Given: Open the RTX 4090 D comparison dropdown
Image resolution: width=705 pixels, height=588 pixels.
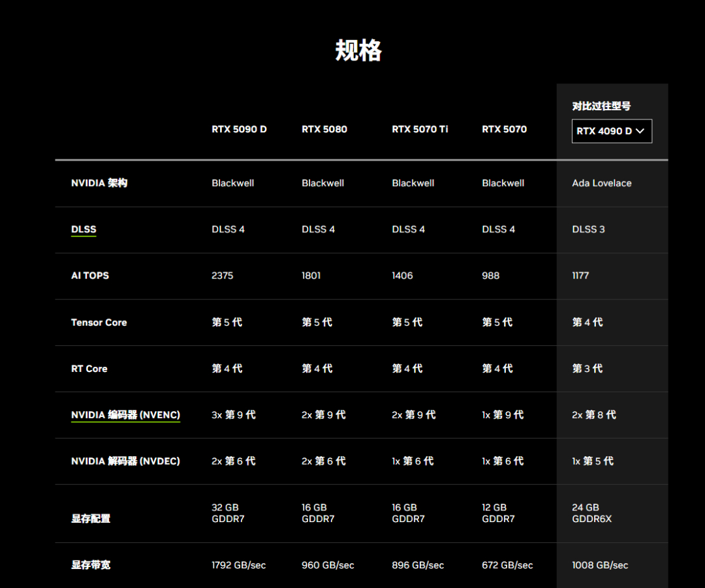Looking at the screenshot, I should [x=612, y=131].
